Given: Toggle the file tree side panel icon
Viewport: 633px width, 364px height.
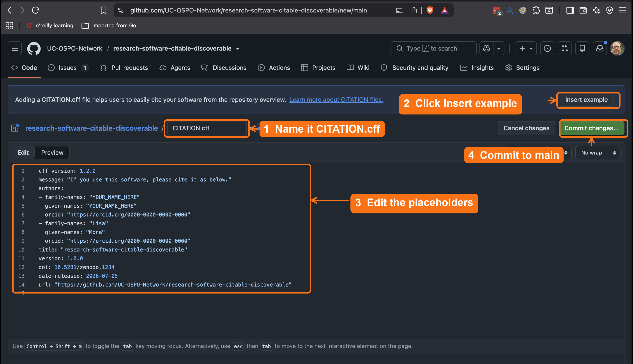Looking at the screenshot, I should click(x=15, y=128).
